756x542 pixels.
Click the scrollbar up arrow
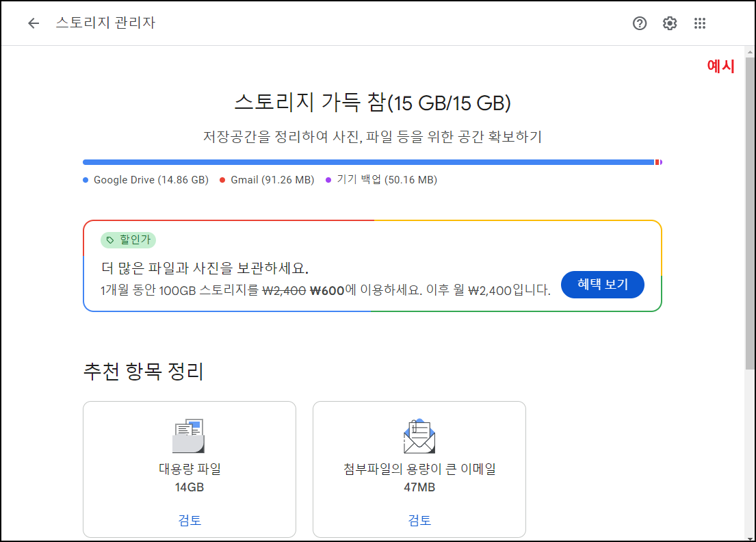[750, 51]
